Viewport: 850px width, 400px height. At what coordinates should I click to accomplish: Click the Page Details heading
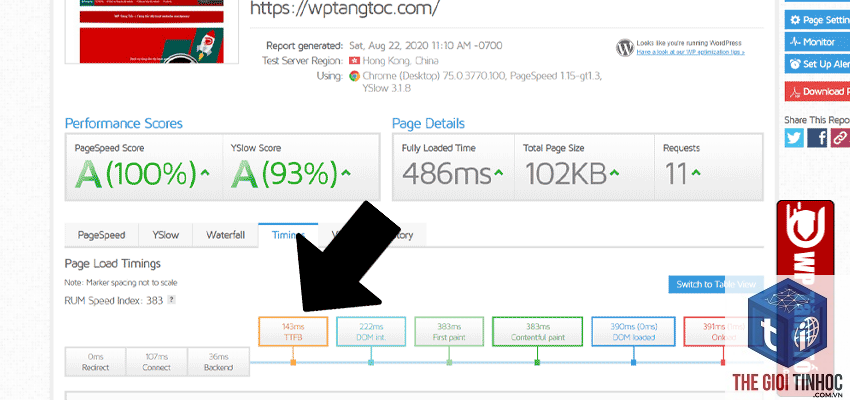point(428,124)
